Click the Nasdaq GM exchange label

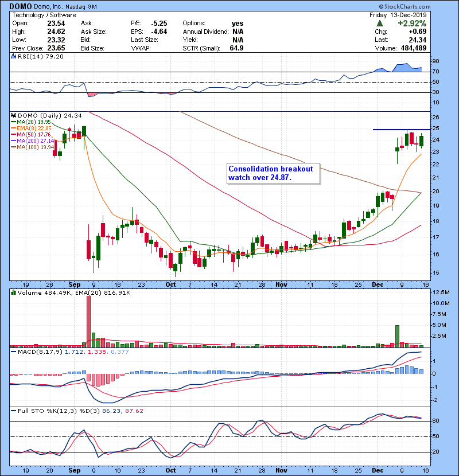point(80,7)
